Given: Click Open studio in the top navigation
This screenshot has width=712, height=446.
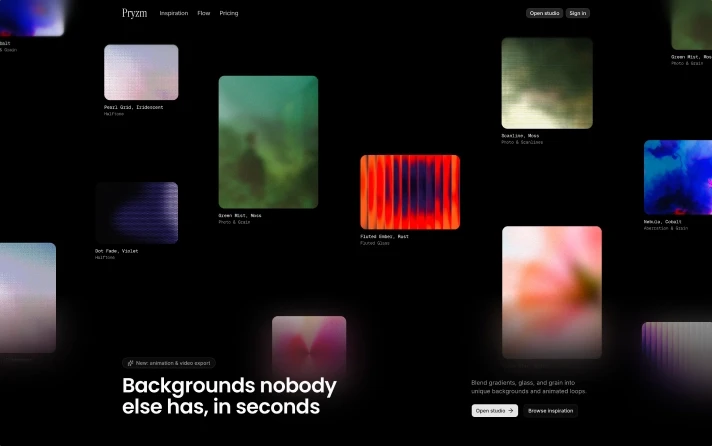Looking at the screenshot, I should point(544,13).
